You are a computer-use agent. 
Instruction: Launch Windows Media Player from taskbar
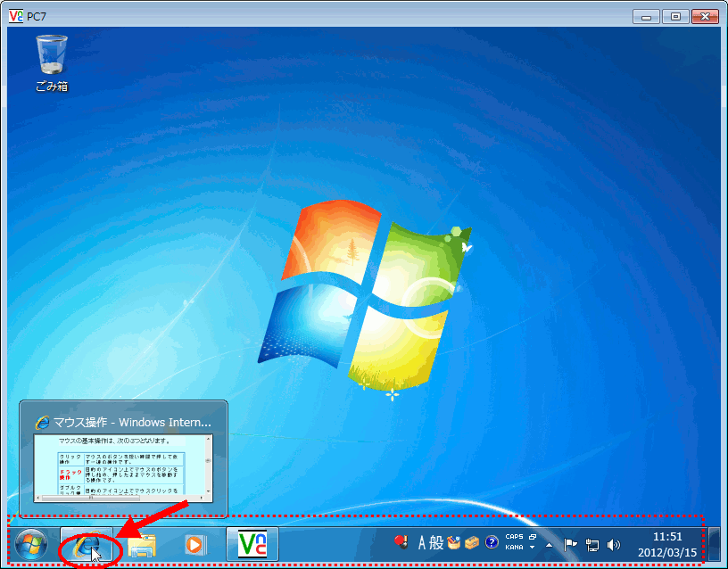pos(193,544)
